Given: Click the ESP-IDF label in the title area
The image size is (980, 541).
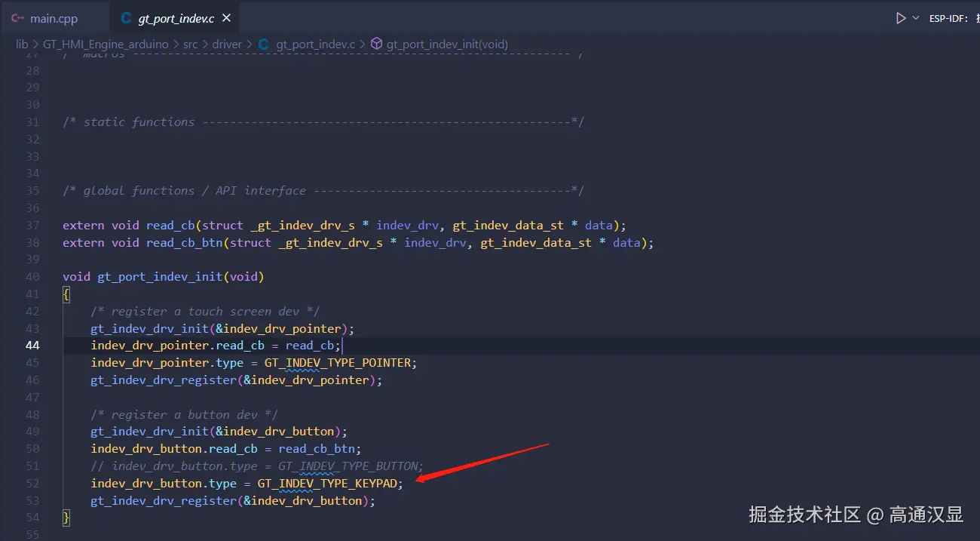Looking at the screenshot, I should [x=949, y=18].
